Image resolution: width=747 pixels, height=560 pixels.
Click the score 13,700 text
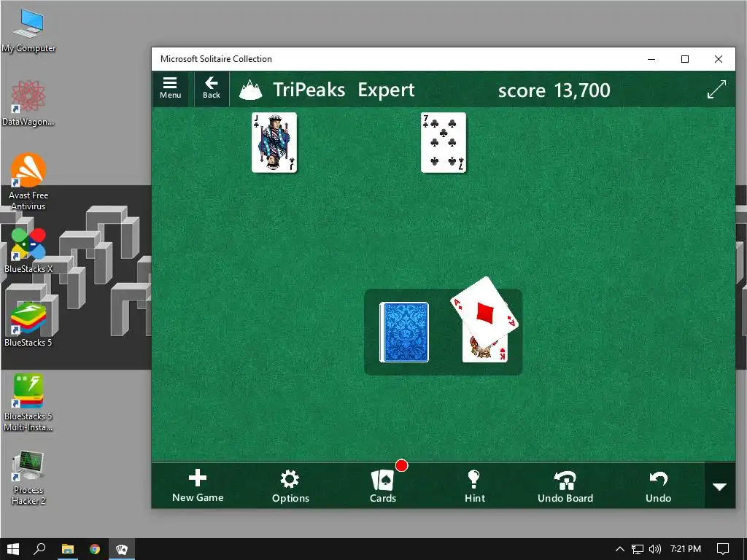click(x=554, y=90)
